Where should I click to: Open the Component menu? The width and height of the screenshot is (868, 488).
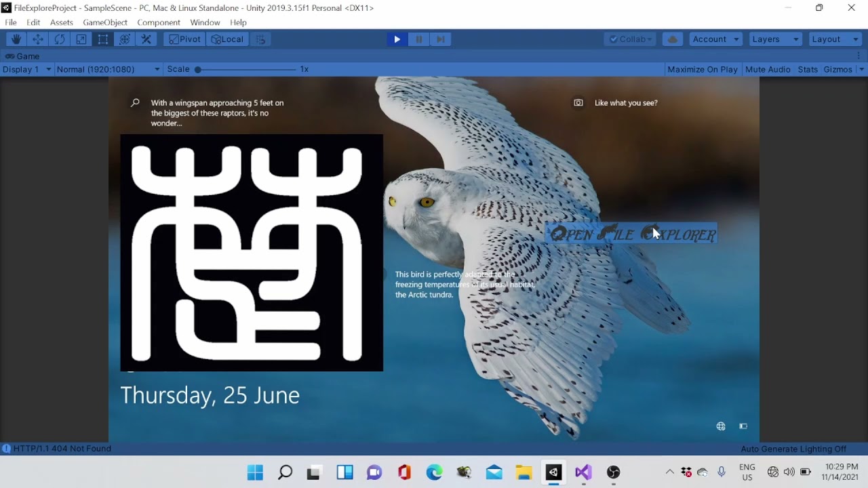(x=159, y=22)
